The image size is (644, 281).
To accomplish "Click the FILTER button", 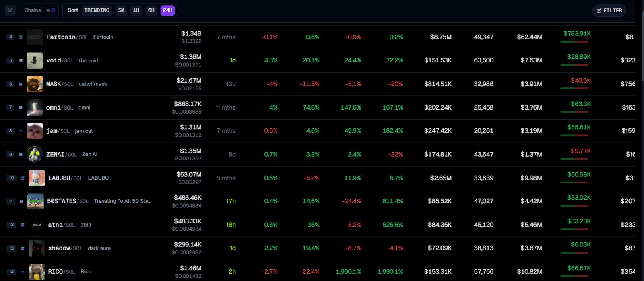I will [609, 10].
